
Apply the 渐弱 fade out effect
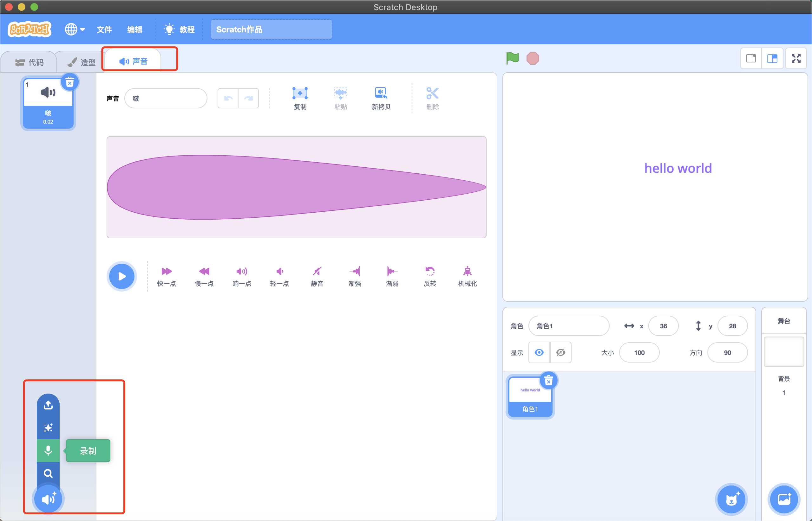pyautogui.click(x=392, y=276)
